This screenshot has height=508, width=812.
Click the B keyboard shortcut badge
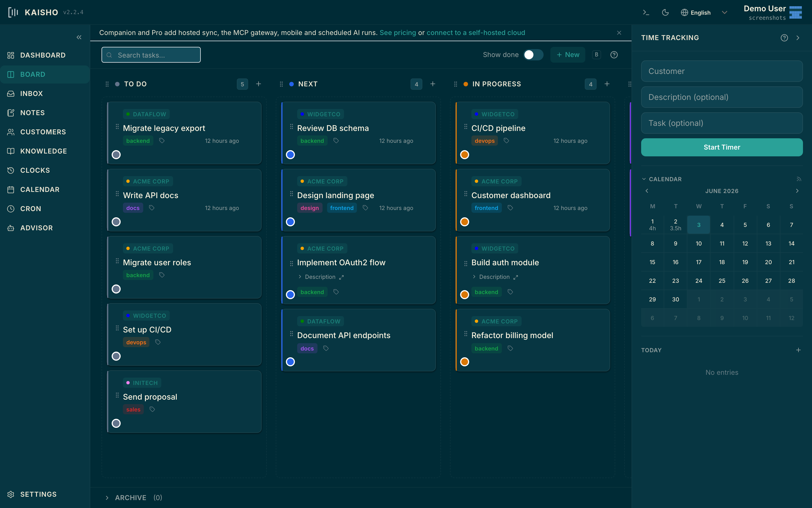(x=596, y=54)
